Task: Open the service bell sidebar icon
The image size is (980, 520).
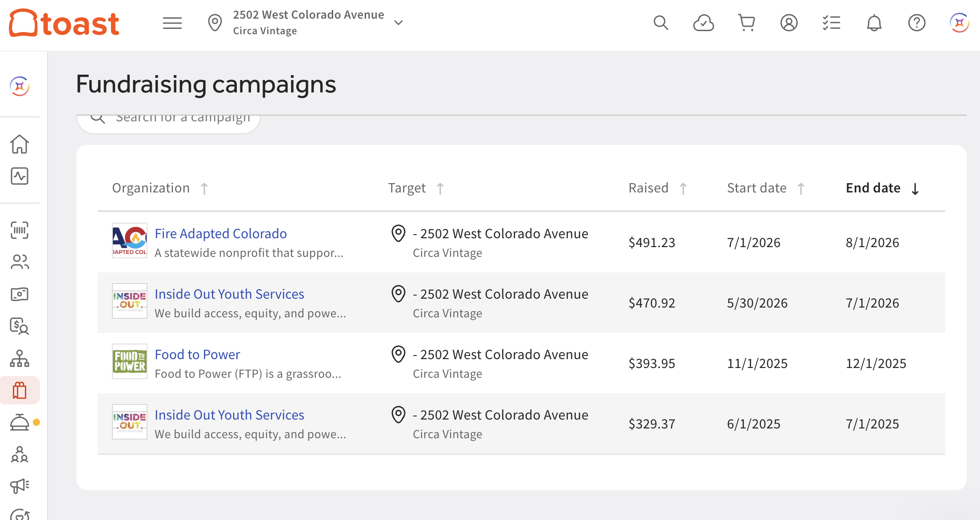Action: (20, 422)
